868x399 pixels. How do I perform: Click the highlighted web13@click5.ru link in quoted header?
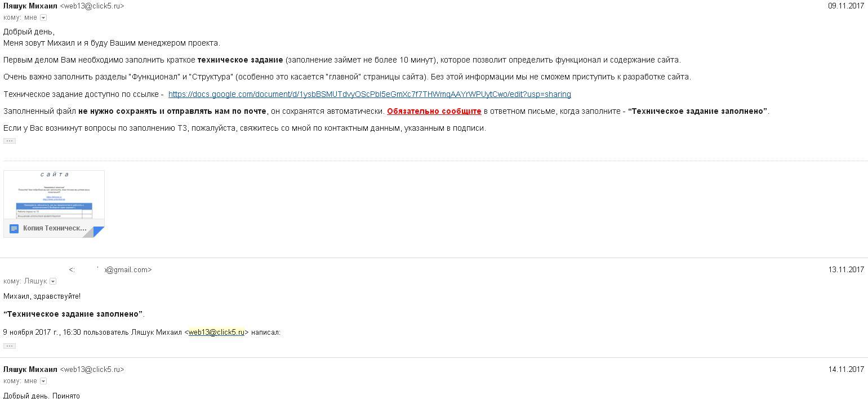tap(216, 333)
